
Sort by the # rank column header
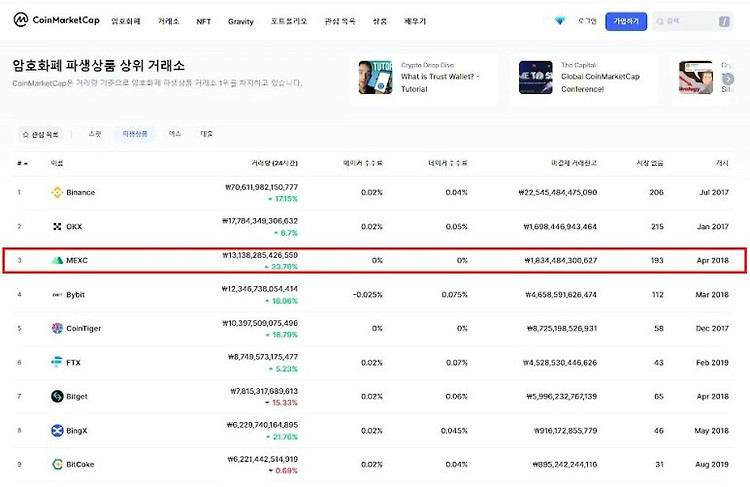22,164
